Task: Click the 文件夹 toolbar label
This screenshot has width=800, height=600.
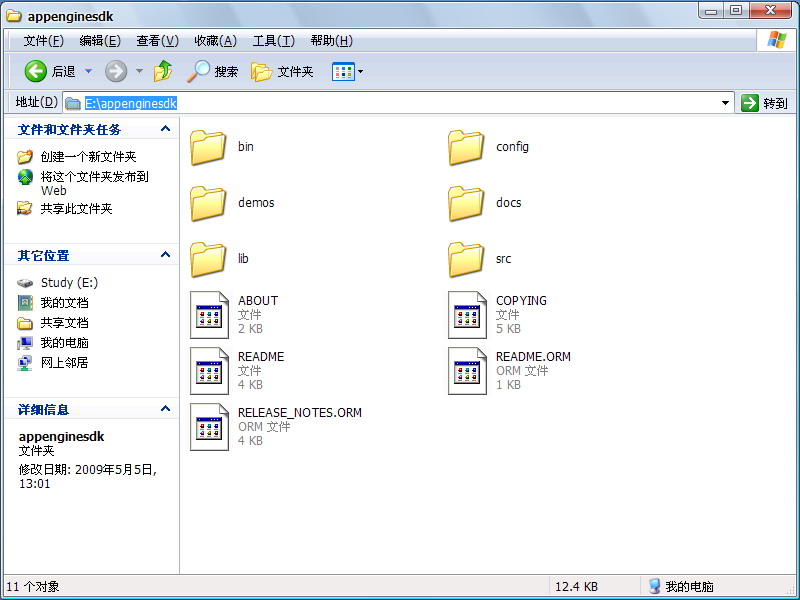Action: pyautogui.click(x=295, y=72)
